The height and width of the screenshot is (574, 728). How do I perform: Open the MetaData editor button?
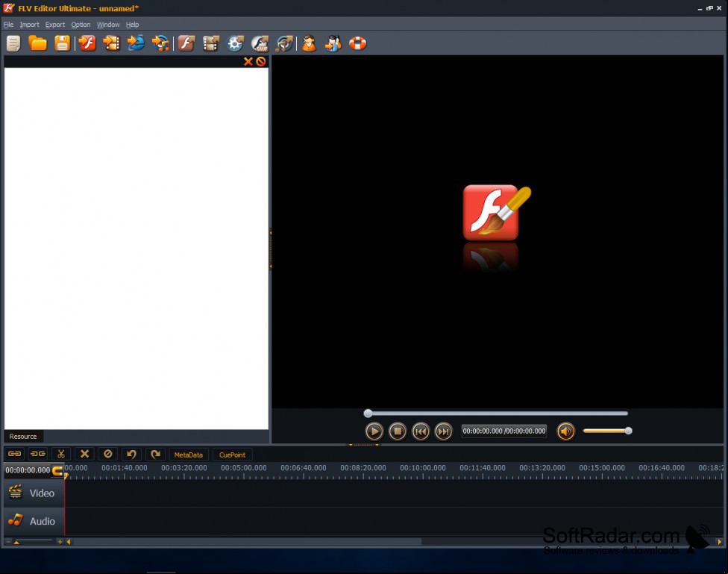(189, 455)
